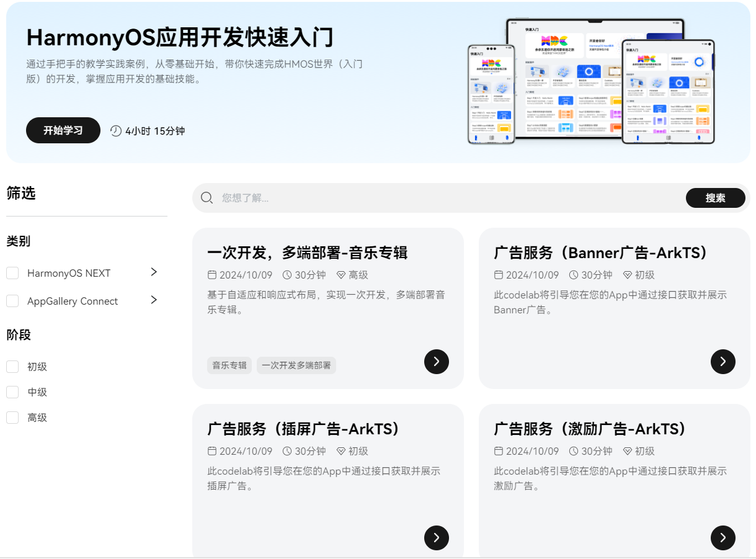Click arrow button on 激励广告 card
The image size is (756, 559).
pyautogui.click(x=723, y=538)
